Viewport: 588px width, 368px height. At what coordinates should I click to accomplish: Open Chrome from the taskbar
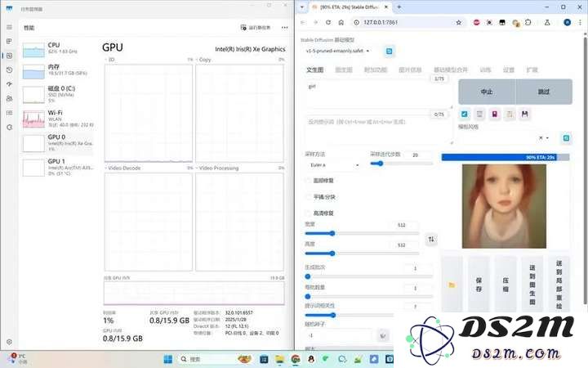(296, 359)
